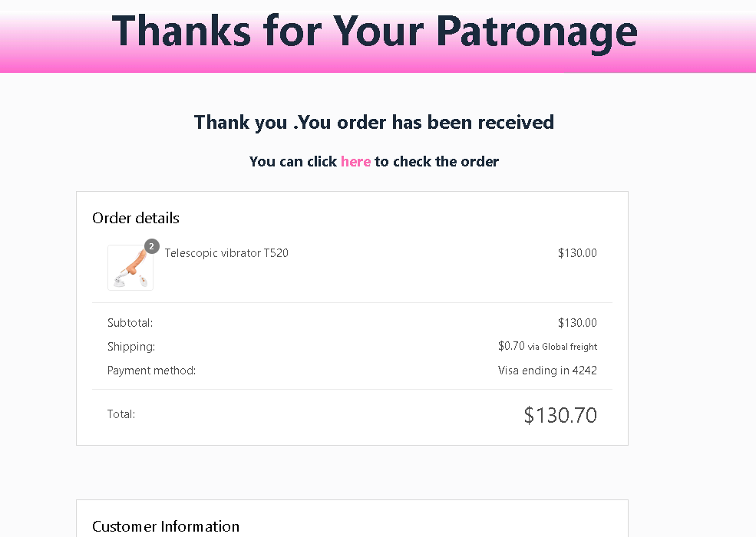756x537 pixels.
Task: Select the $130.70 total amount
Action: click(560, 415)
